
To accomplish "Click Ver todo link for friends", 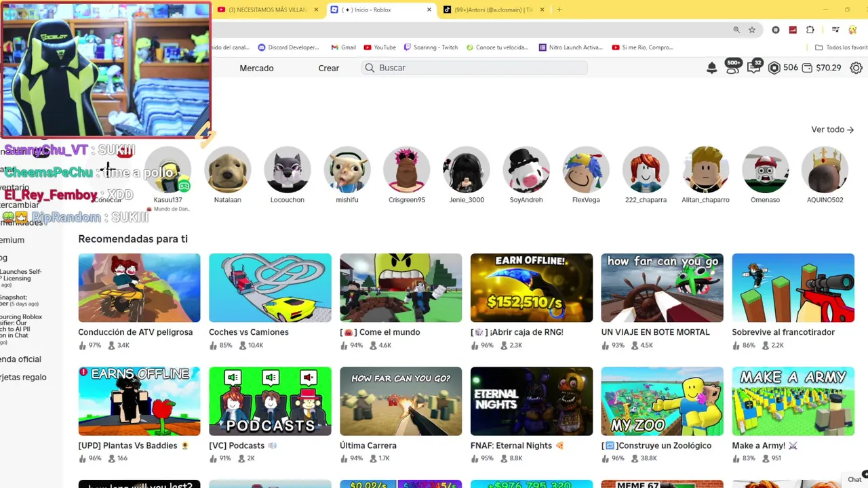I will click(832, 129).
